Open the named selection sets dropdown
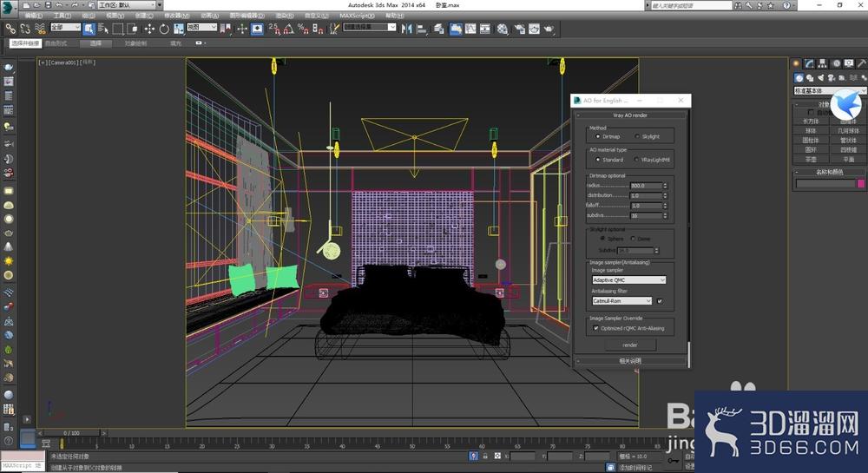 click(x=370, y=27)
